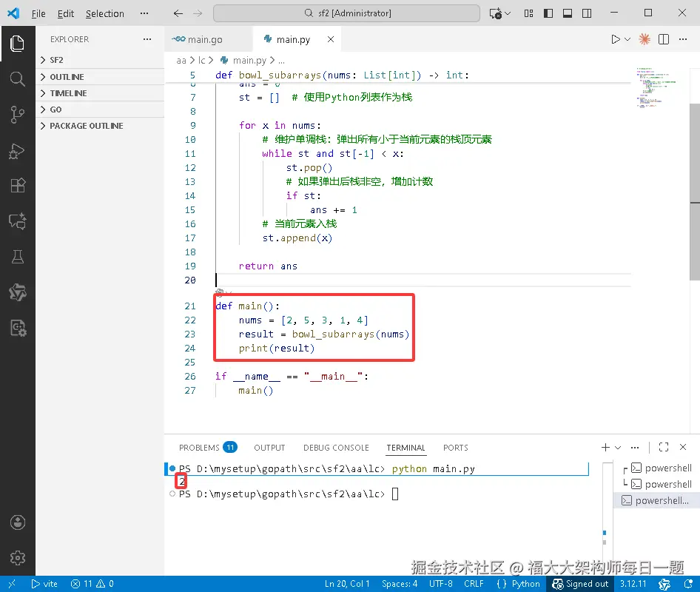Open editor More Actions ellipsis
Viewport: 700px width, 592px height.
tap(682, 39)
